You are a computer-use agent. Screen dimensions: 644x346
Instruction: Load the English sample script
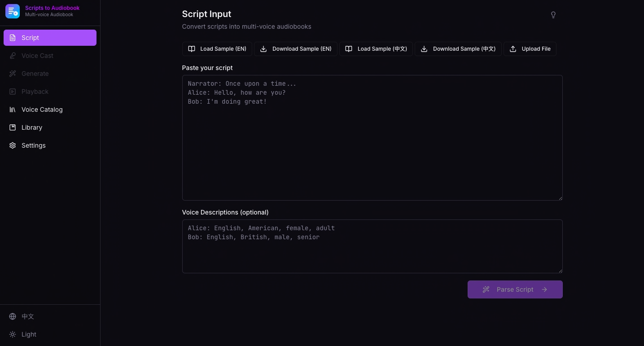click(x=217, y=49)
